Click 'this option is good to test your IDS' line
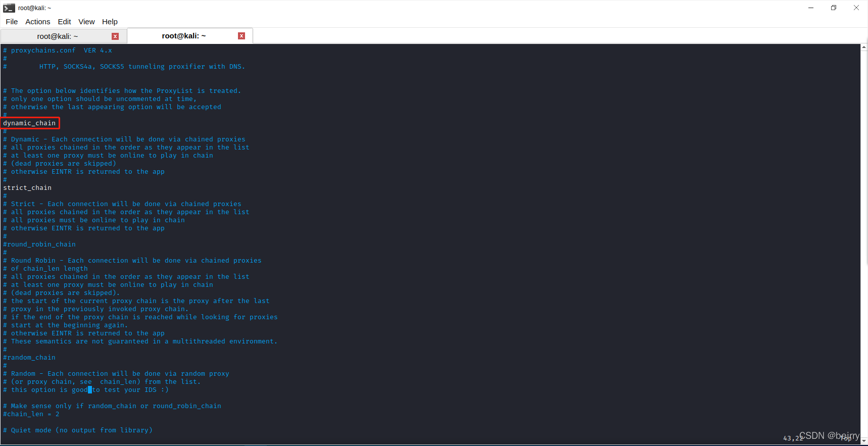The image size is (868, 446). point(86,390)
